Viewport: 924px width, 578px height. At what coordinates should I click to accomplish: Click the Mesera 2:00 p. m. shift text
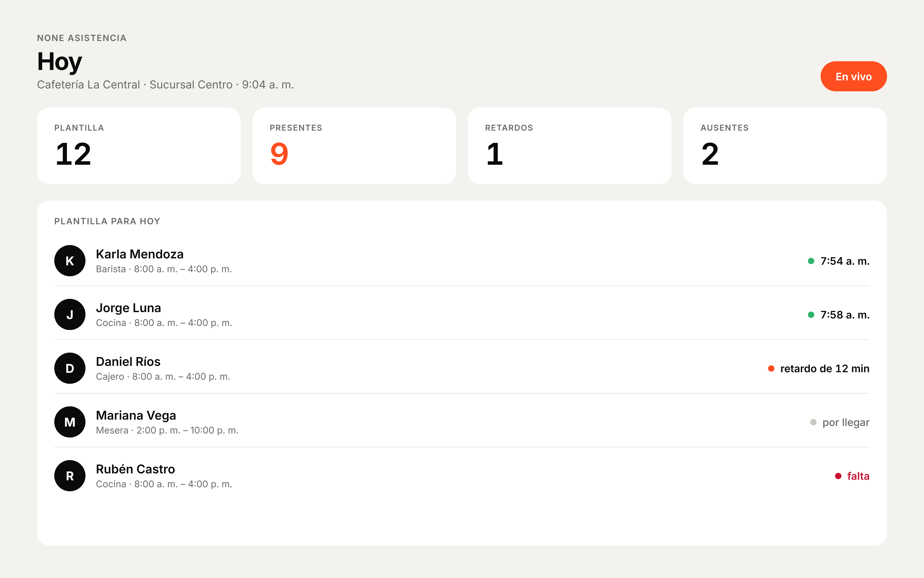pyautogui.click(x=167, y=430)
